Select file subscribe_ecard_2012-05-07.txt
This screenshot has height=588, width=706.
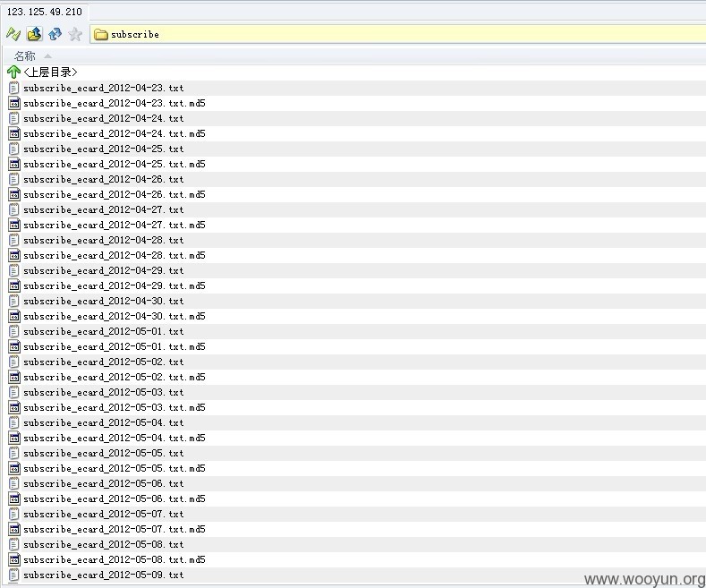[104, 514]
